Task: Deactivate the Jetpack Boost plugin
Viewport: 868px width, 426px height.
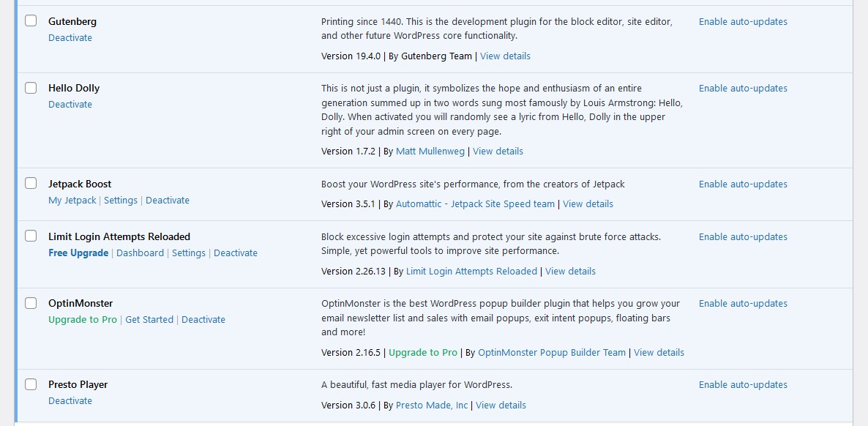Action: pyautogui.click(x=168, y=200)
